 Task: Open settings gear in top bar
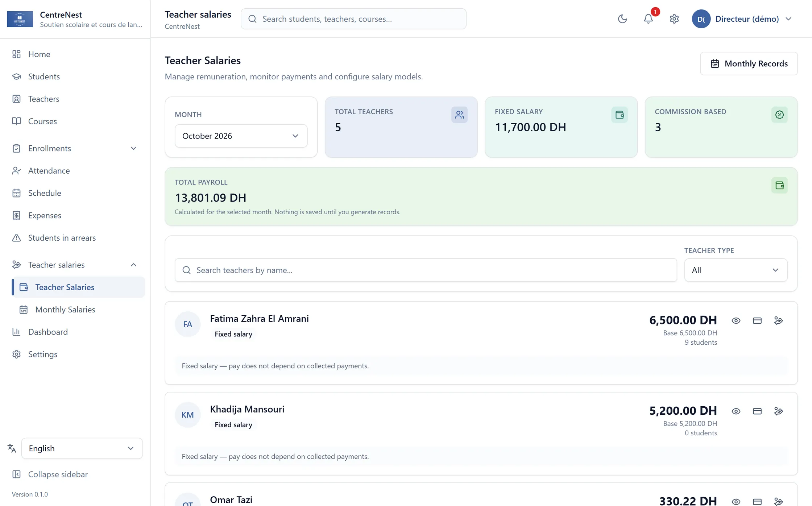coord(674,19)
